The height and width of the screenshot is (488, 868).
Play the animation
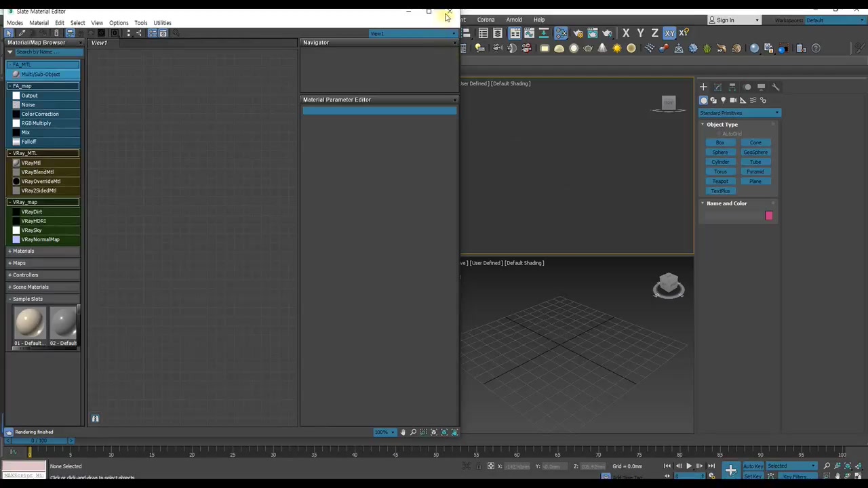click(x=688, y=466)
